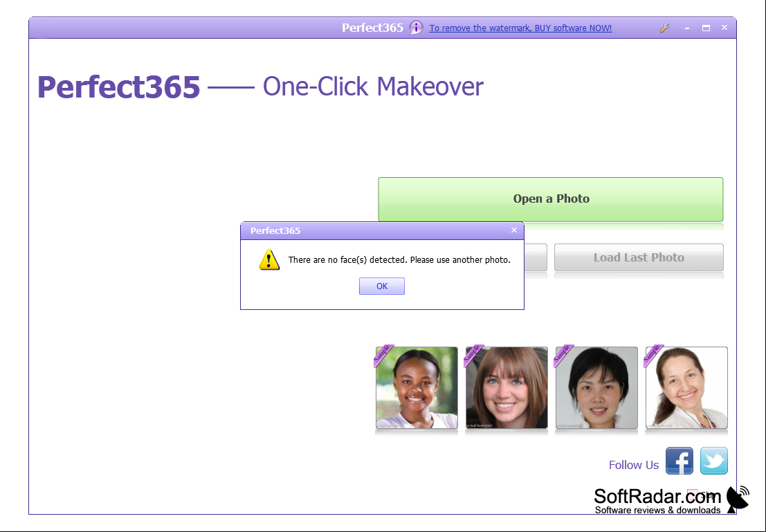Close the Perfect365 main window

pos(724,28)
